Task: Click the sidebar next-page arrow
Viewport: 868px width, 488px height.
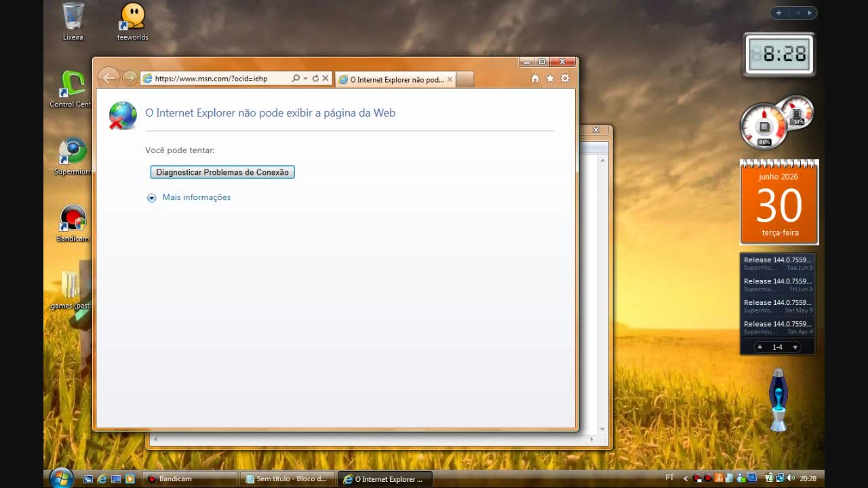Action: pyautogui.click(x=809, y=13)
